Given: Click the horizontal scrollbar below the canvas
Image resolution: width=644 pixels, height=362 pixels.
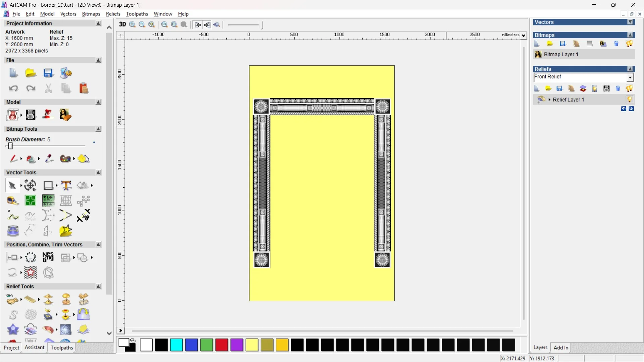Looking at the screenshot, I should click(x=322, y=331).
